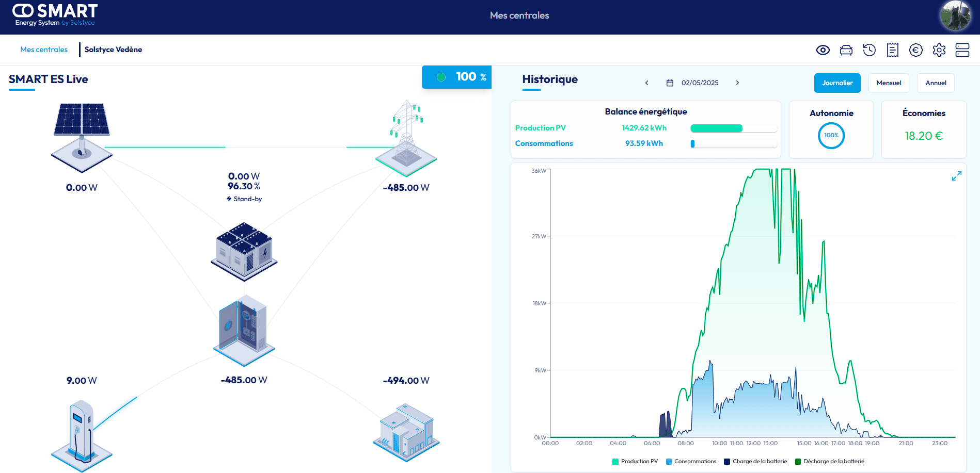Image resolution: width=980 pixels, height=473 pixels.
Task: Open the euro tariffs settings
Action: click(x=915, y=50)
